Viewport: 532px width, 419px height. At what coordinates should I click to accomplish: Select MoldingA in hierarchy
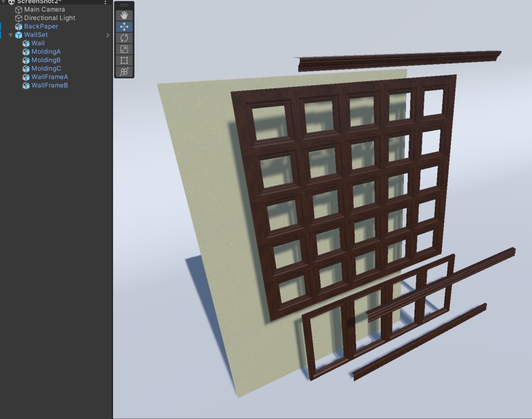click(x=46, y=51)
